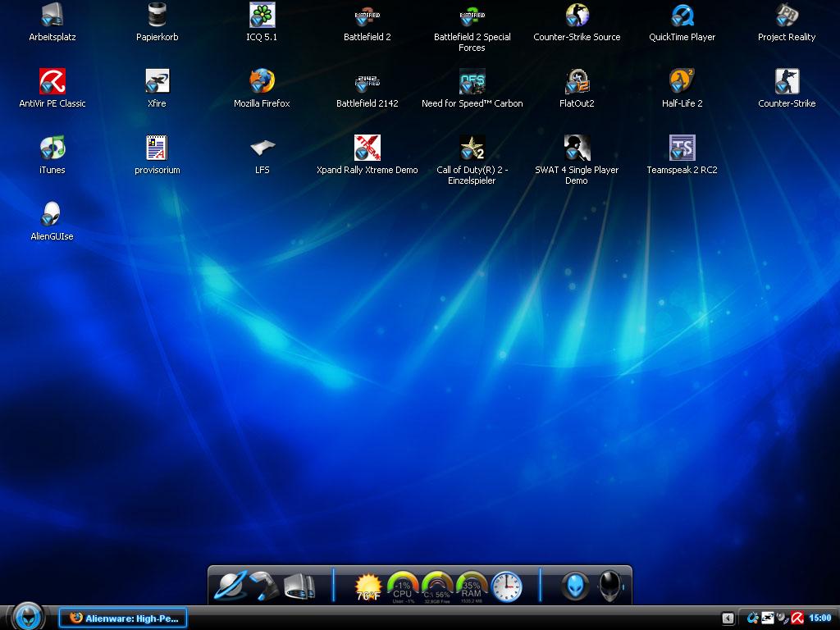Click the C: drive space gauge
Screen dimensions: 840x630
pos(437,587)
